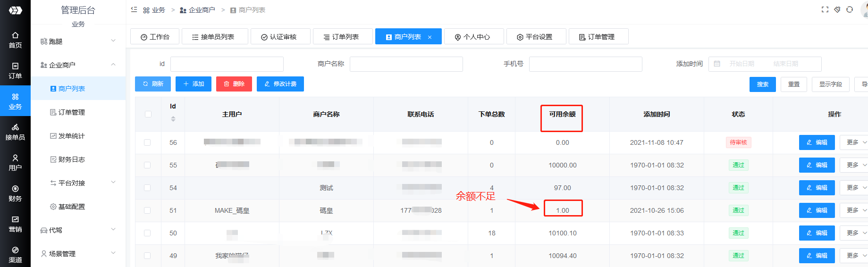Switch to the 订单列表 tab
This screenshot has width=868, height=267.
(342, 37)
